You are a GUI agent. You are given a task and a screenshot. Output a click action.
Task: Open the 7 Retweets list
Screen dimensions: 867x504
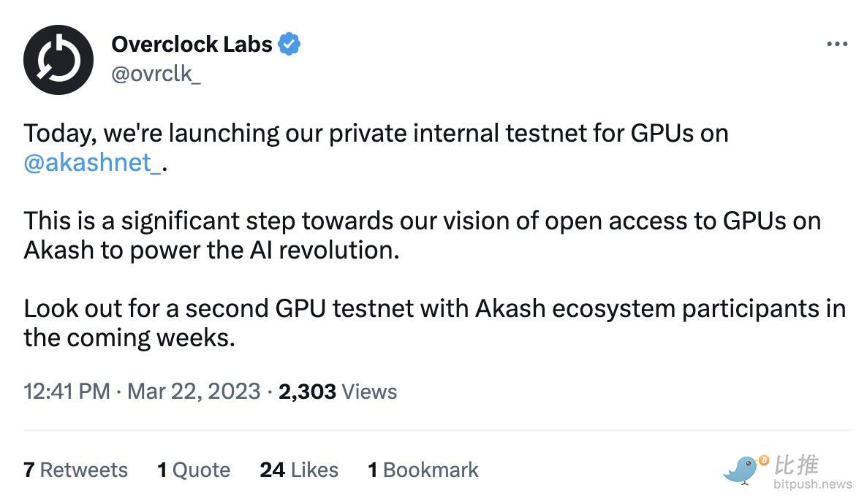(76, 470)
